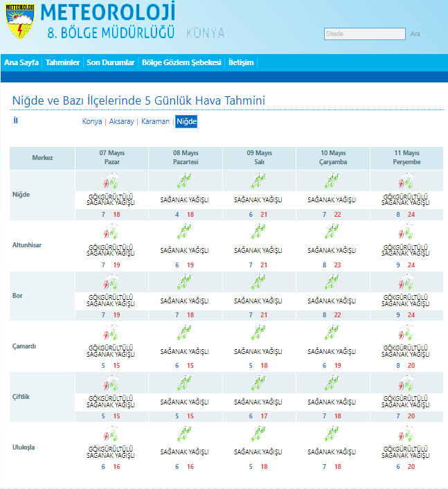
Task: Click the 09 Mayıs Salı column header
Action: (x=260, y=158)
